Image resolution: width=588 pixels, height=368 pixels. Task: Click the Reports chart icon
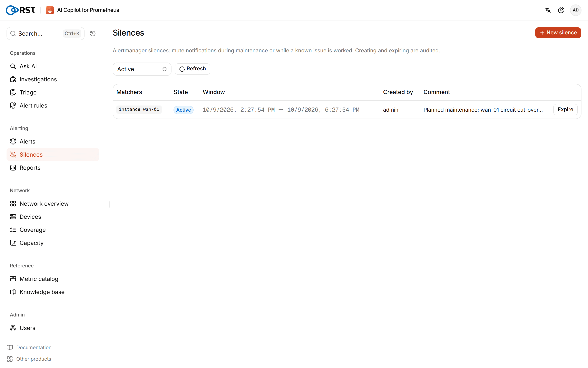(x=13, y=168)
